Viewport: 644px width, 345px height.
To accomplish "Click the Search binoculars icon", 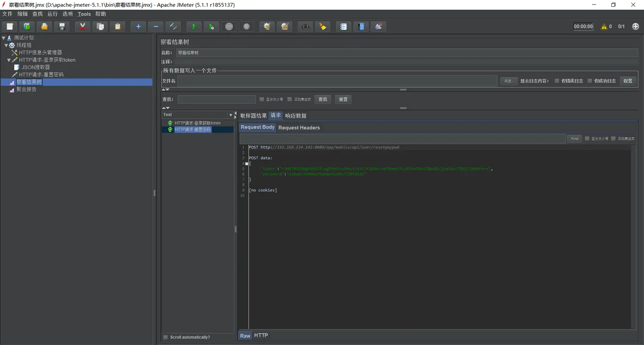I will click(x=305, y=26).
